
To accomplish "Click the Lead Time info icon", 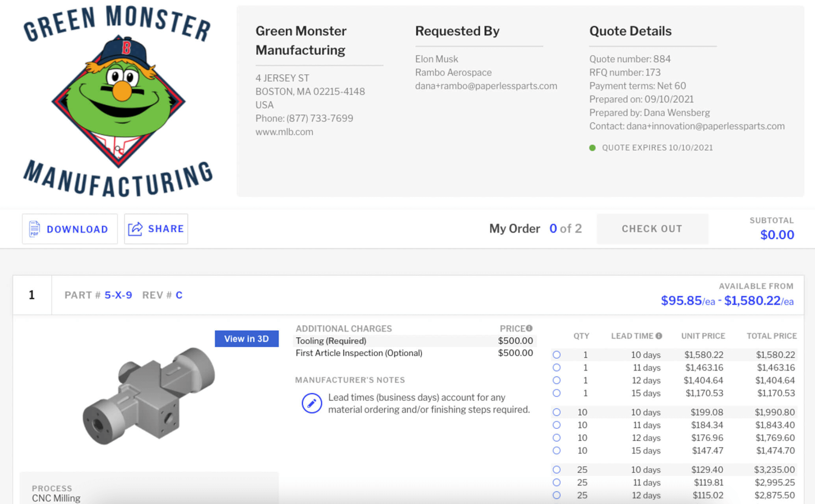I will pyautogui.click(x=659, y=336).
